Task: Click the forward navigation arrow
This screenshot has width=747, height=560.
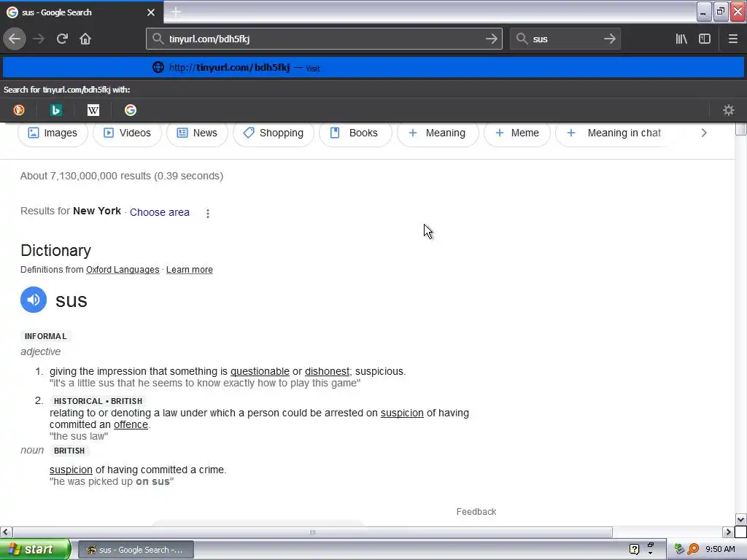Action: coord(39,39)
